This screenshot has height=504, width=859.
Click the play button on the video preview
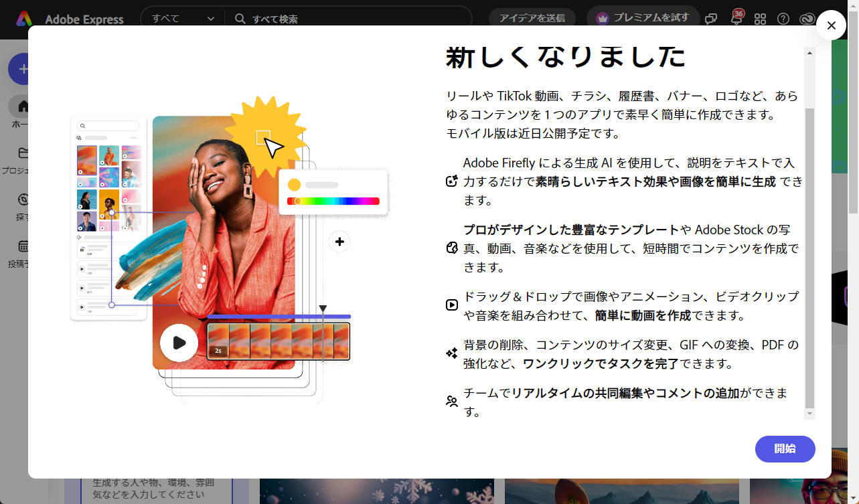pos(179,343)
